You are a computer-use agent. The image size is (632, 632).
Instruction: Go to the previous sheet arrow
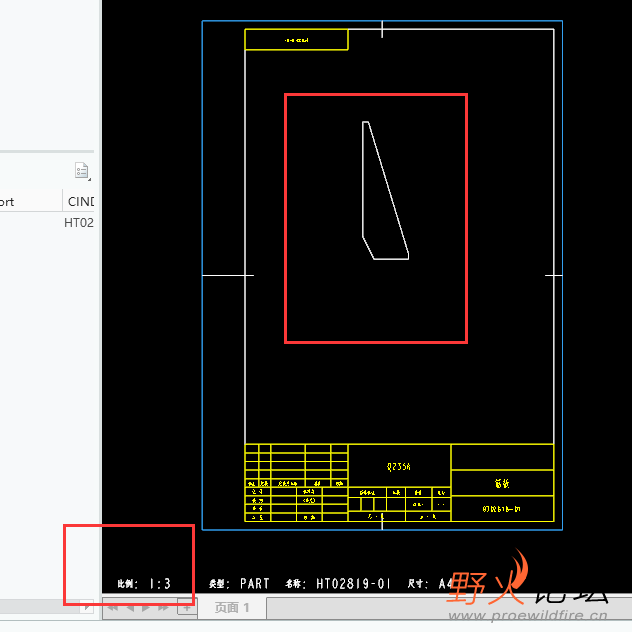point(130,607)
